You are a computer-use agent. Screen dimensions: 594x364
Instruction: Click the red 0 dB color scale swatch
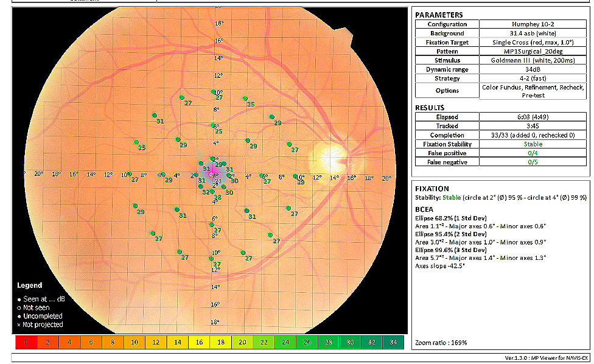[x=26, y=343]
